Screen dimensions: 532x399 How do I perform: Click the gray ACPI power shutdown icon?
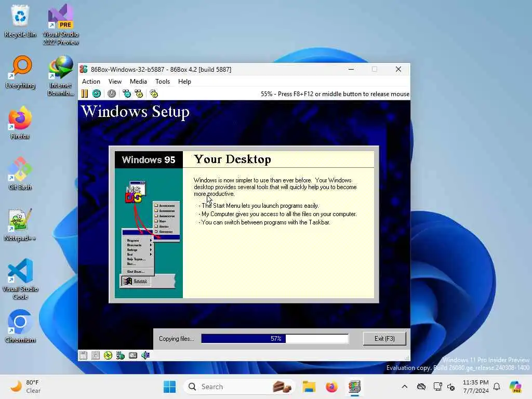point(112,94)
